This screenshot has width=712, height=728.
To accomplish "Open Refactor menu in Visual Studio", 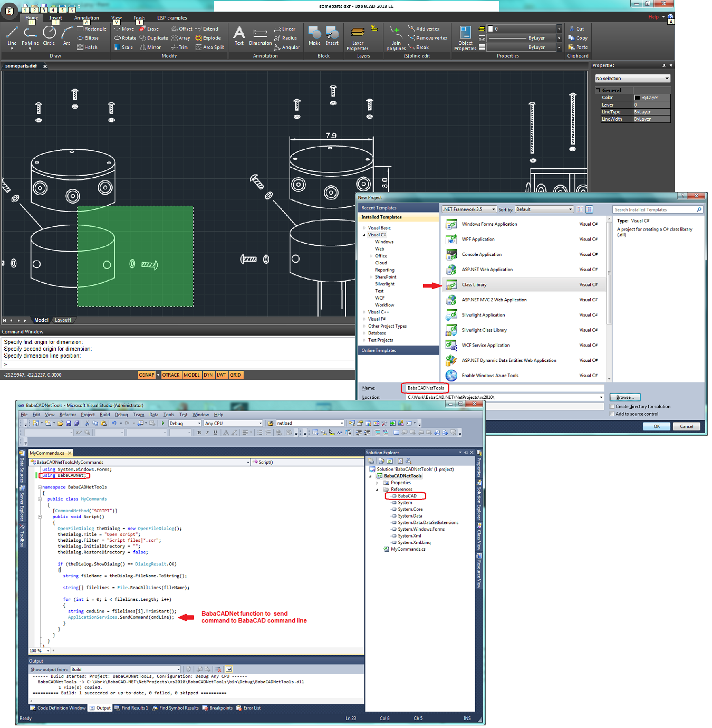I will (x=68, y=415).
